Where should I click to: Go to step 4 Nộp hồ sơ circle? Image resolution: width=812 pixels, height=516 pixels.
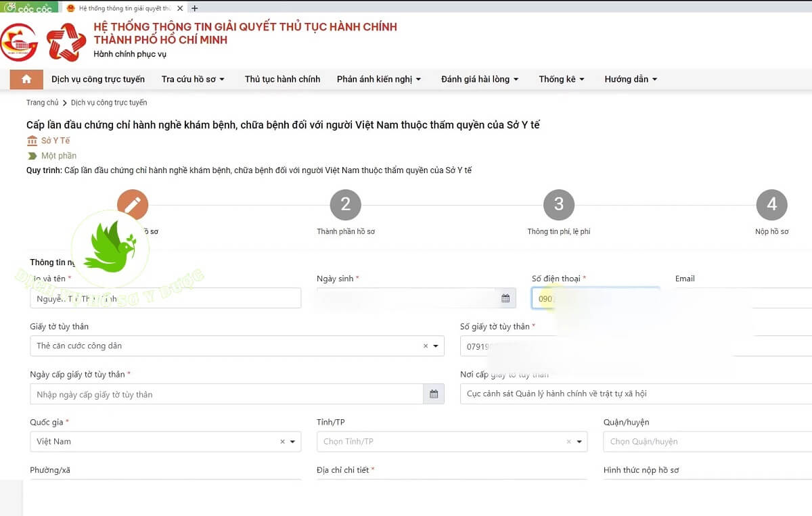tap(772, 204)
